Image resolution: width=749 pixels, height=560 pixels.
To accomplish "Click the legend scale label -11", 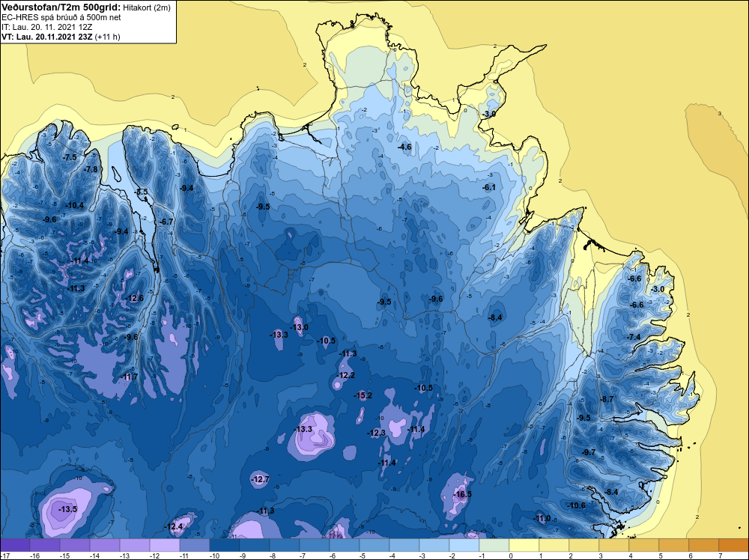I will click(x=184, y=556).
